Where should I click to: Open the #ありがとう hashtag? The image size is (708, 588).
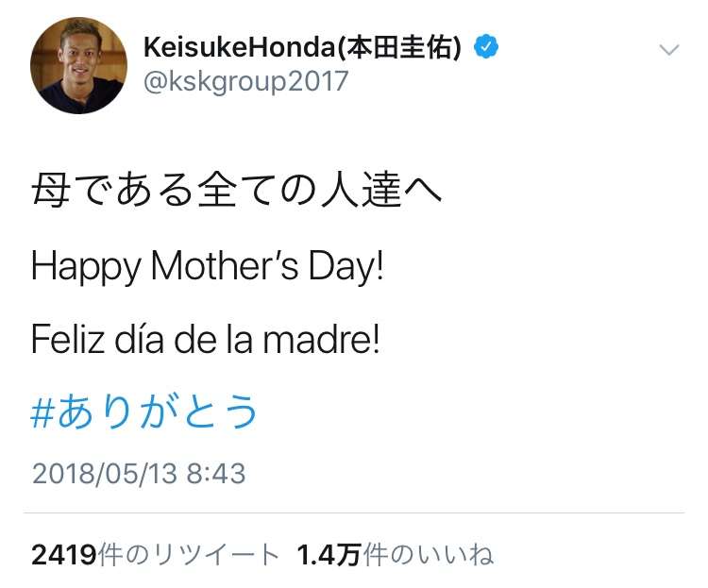(144, 412)
